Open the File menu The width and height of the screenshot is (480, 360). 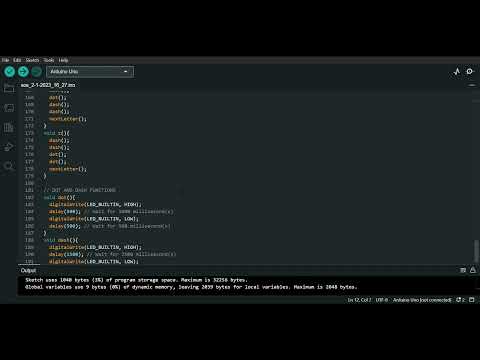click(x=5, y=60)
